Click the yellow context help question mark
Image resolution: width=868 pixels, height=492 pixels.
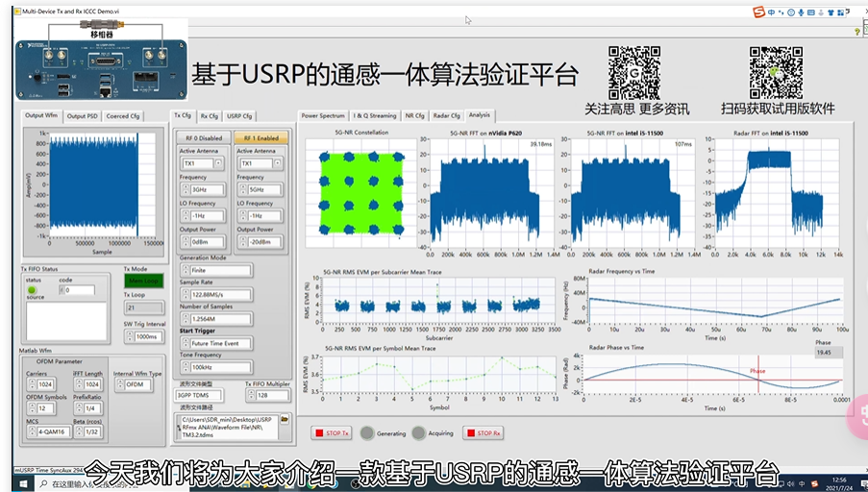tap(857, 32)
